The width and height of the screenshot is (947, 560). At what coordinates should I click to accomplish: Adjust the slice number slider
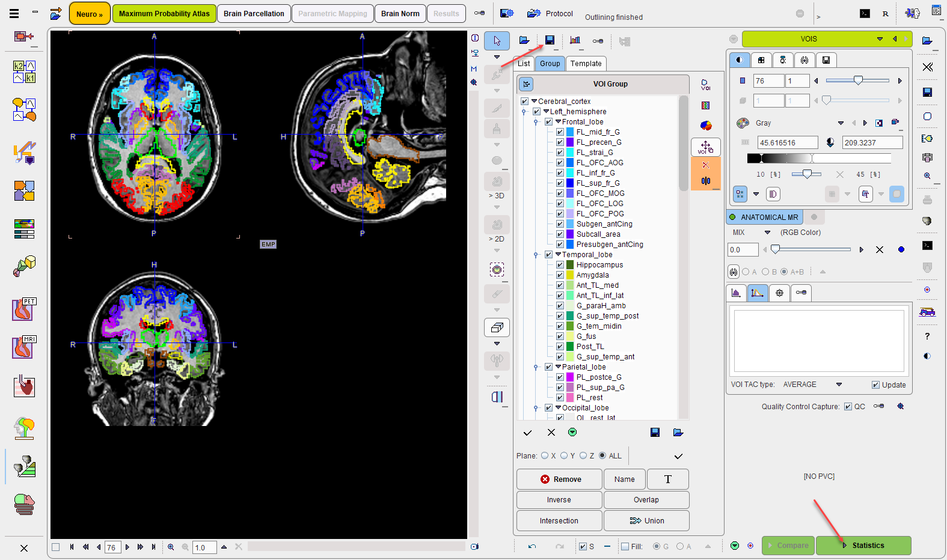[x=857, y=81]
